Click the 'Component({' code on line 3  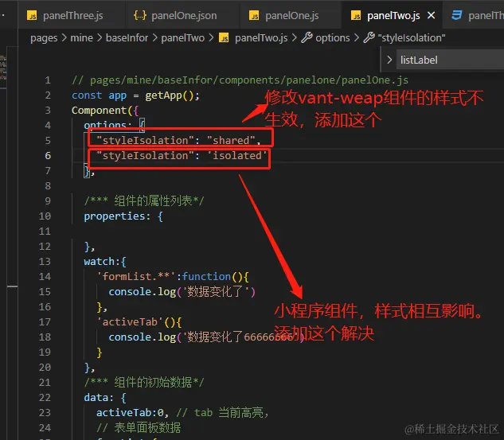pos(105,111)
